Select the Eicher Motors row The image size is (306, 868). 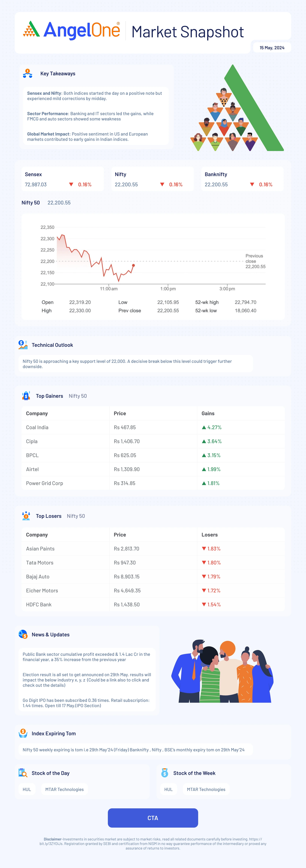pyautogui.click(x=153, y=590)
